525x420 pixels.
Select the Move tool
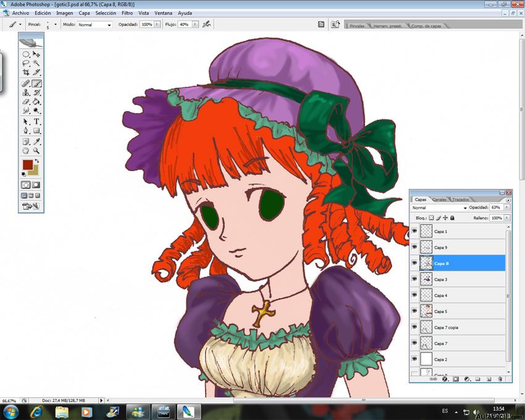(x=36, y=54)
